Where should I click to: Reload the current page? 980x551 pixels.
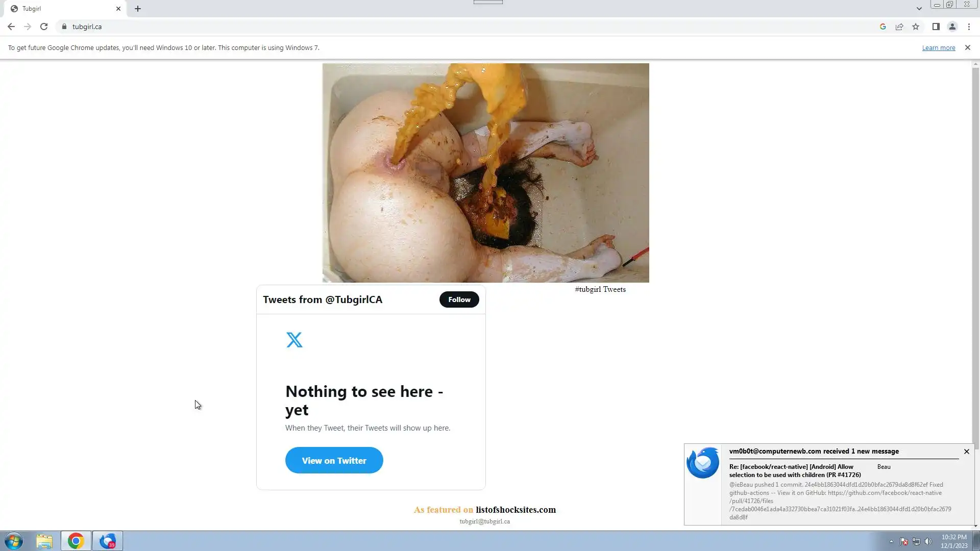[x=44, y=27]
